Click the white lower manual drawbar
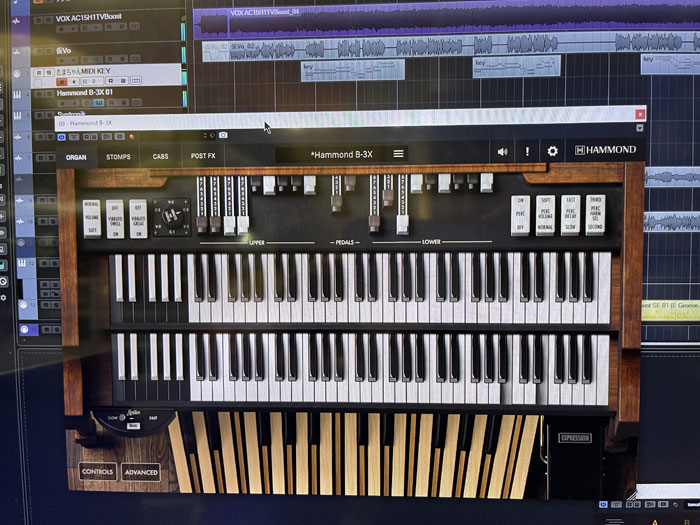 click(x=402, y=225)
